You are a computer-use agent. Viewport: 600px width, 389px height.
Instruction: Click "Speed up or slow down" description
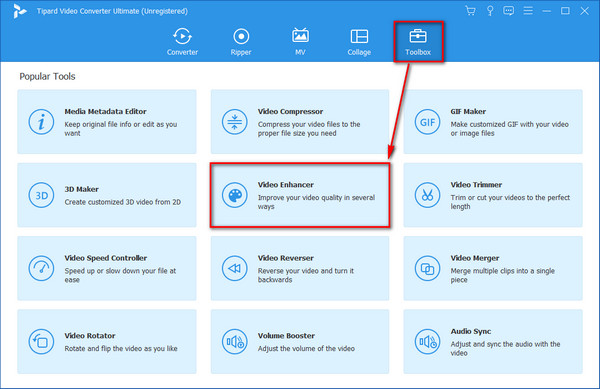(x=120, y=275)
